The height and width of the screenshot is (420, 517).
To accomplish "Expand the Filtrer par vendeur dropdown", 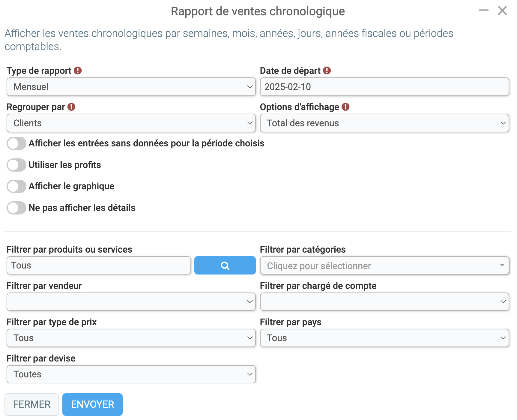I will coord(131,301).
